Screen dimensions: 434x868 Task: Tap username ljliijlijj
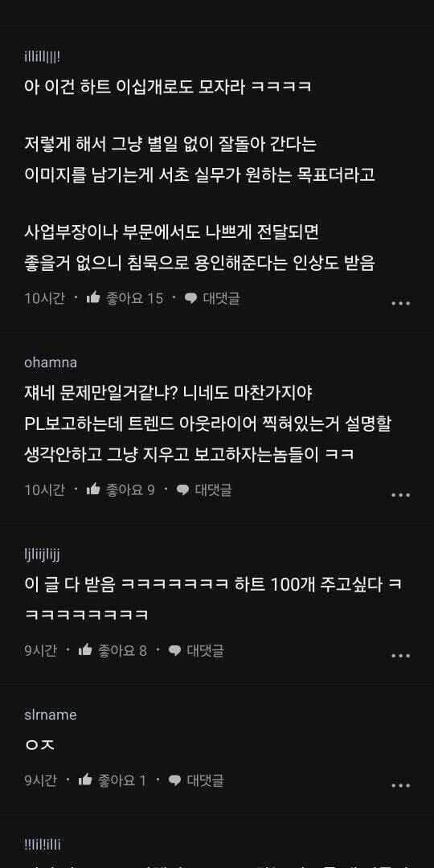click(42, 554)
